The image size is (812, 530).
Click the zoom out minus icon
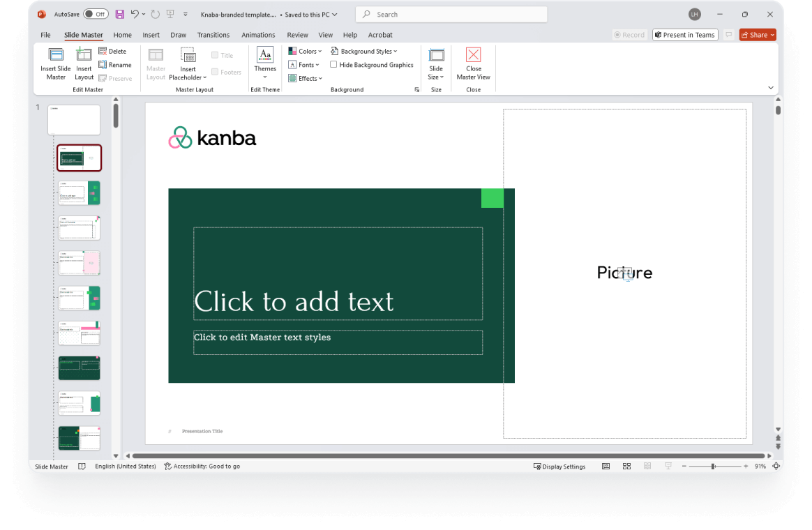coord(684,467)
